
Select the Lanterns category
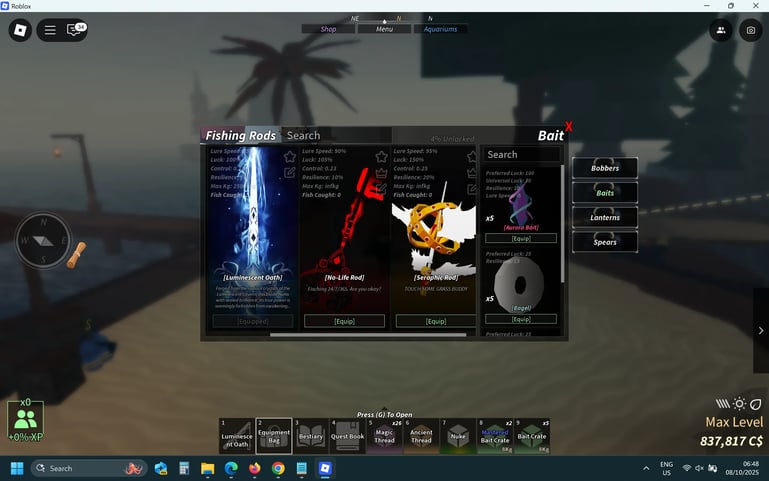(x=605, y=217)
